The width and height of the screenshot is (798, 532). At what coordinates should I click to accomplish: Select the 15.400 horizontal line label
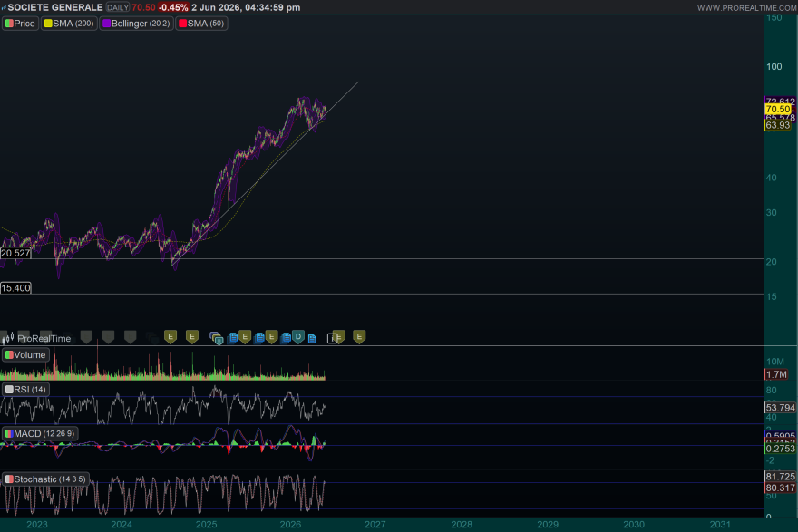(x=15, y=288)
